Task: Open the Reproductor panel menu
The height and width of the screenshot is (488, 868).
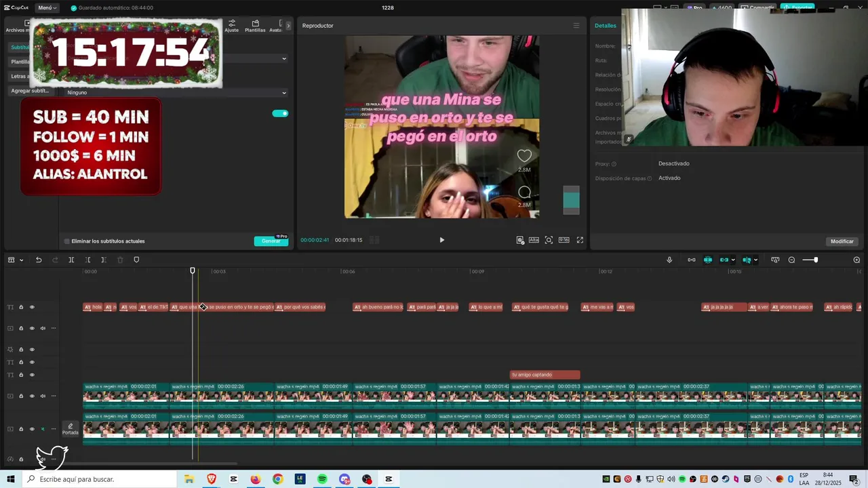Action: pyautogui.click(x=576, y=26)
